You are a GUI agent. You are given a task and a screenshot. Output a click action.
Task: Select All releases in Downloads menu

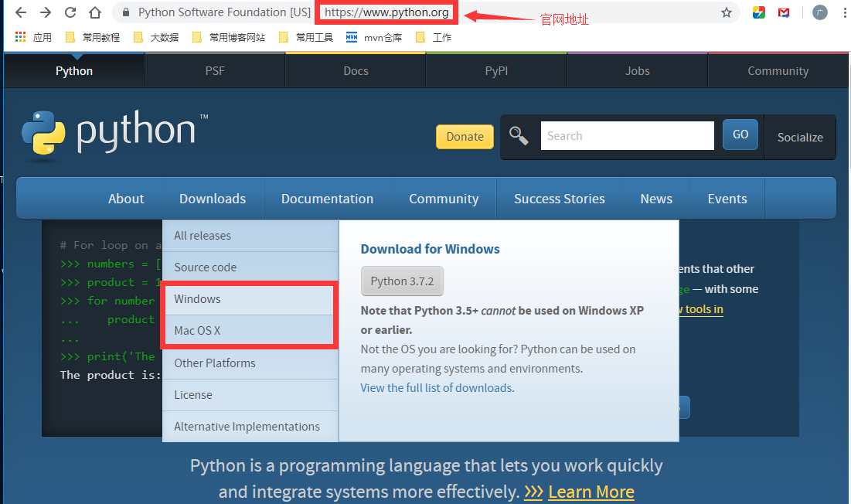pyautogui.click(x=250, y=236)
